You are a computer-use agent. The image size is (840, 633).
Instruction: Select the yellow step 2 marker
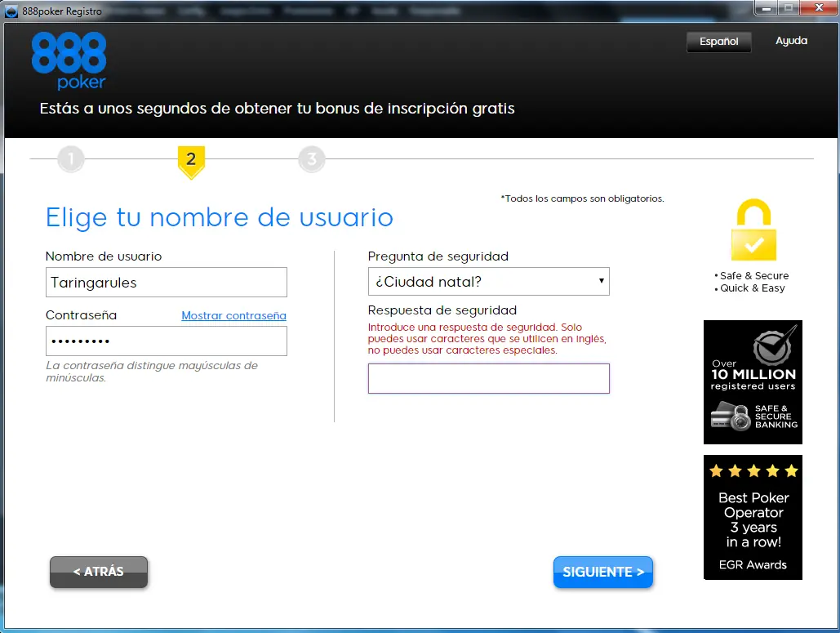point(191,162)
